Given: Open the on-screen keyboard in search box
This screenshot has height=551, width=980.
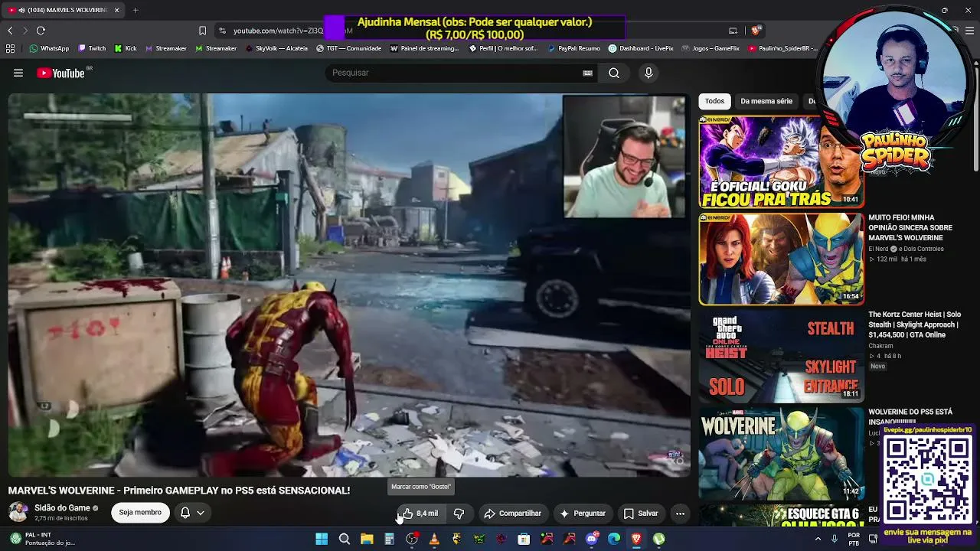Looking at the screenshot, I should (587, 73).
